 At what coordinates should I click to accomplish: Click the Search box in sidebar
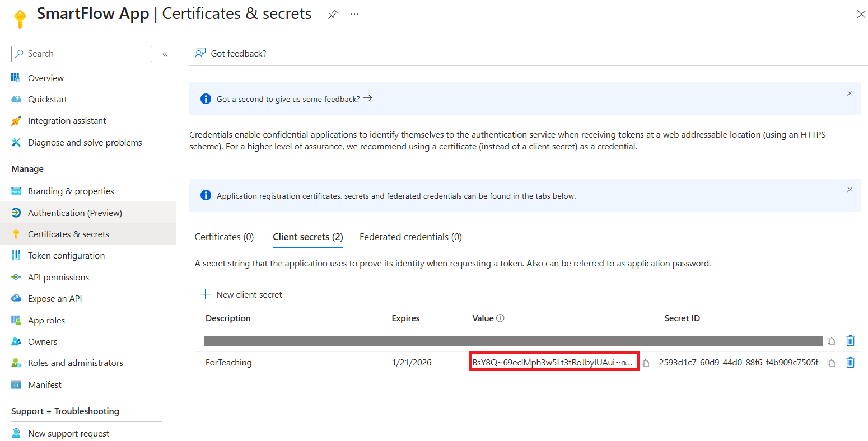point(82,54)
